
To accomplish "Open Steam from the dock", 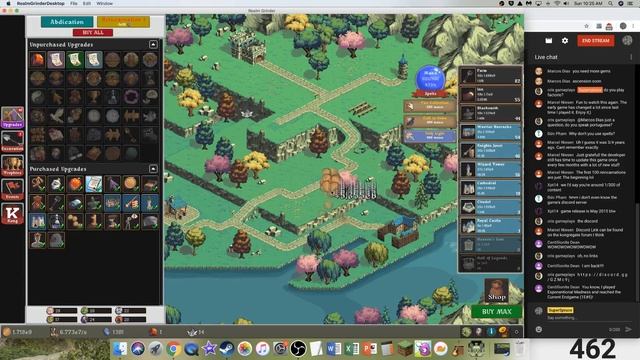I will point(227,349).
